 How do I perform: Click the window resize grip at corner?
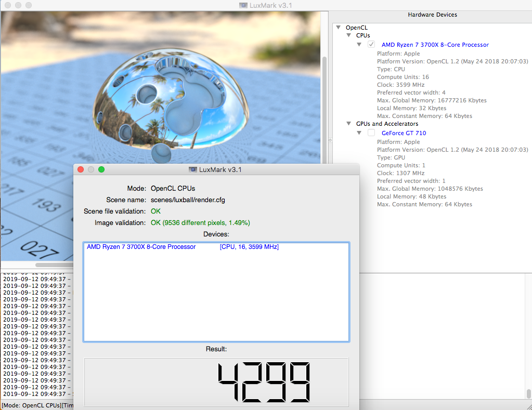[x=529, y=406]
